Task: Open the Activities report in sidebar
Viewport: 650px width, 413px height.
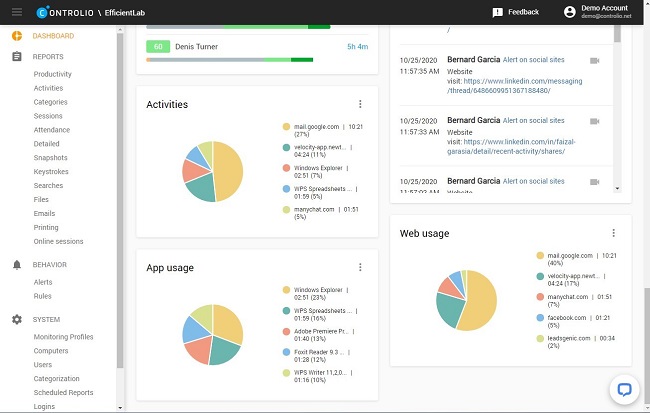Action: pos(49,88)
